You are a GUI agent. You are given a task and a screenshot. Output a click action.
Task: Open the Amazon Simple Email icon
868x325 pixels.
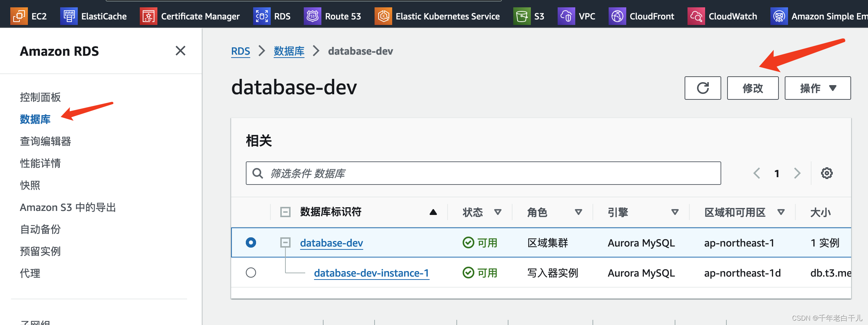pyautogui.click(x=779, y=16)
